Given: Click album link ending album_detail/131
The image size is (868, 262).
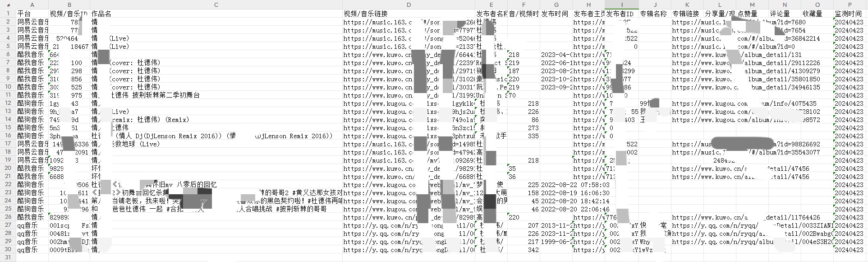Looking at the screenshot, I should coord(737,54).
